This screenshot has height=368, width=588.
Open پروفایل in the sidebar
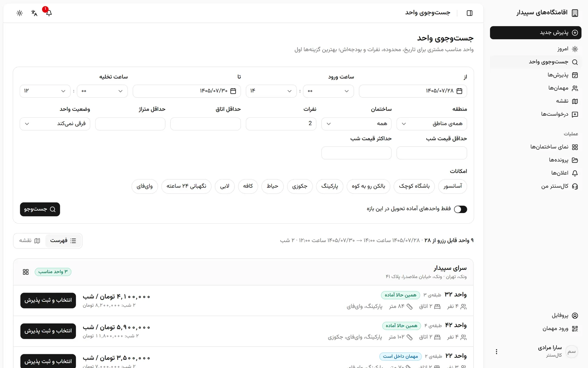coord(535,315)
